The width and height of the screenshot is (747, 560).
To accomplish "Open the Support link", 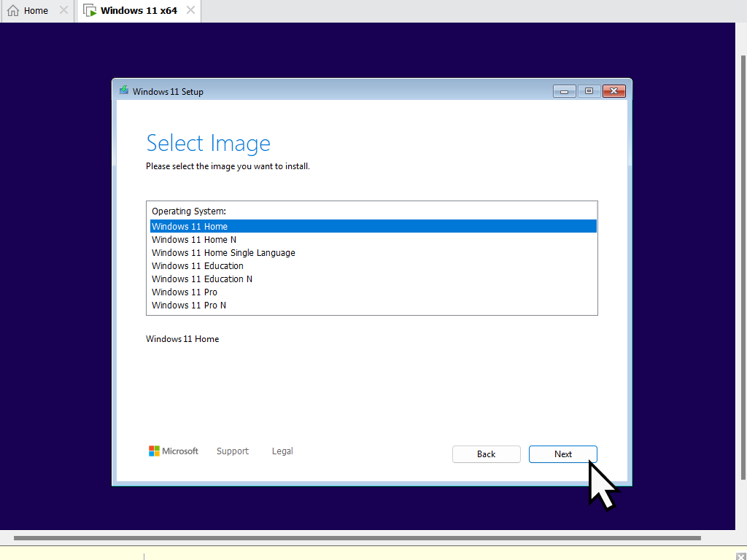I will [233, 451].
